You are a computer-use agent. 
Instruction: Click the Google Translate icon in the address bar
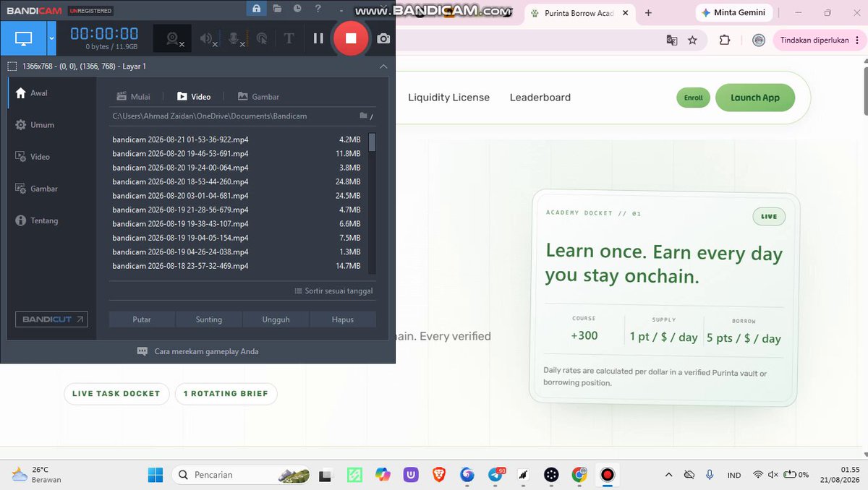(x=672, y=40)
